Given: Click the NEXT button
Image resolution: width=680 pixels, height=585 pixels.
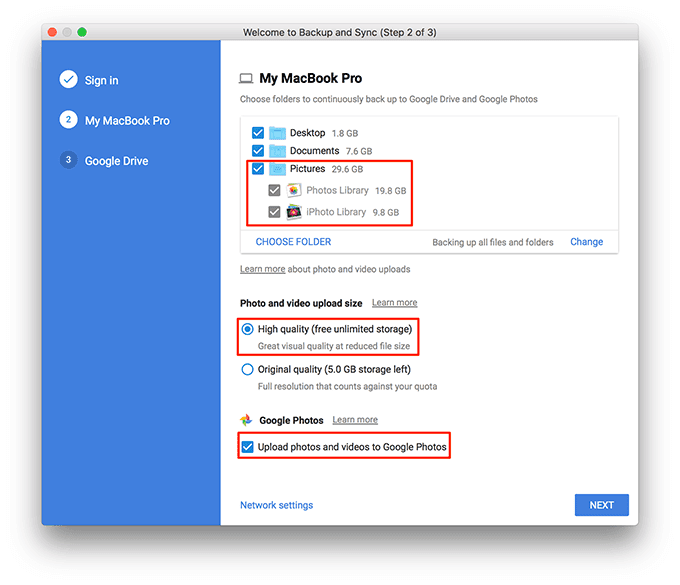Looking at the screenshot, I should click(602, 505).
